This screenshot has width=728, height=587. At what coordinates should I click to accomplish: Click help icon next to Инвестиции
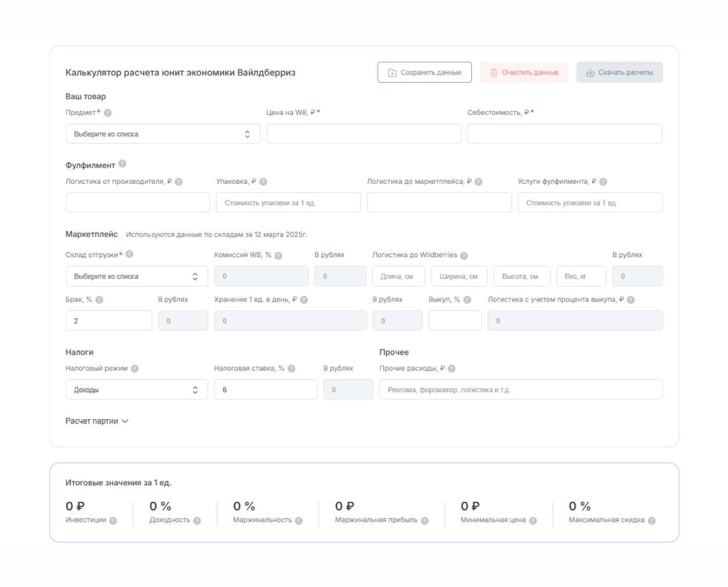[x=113, y=521]
